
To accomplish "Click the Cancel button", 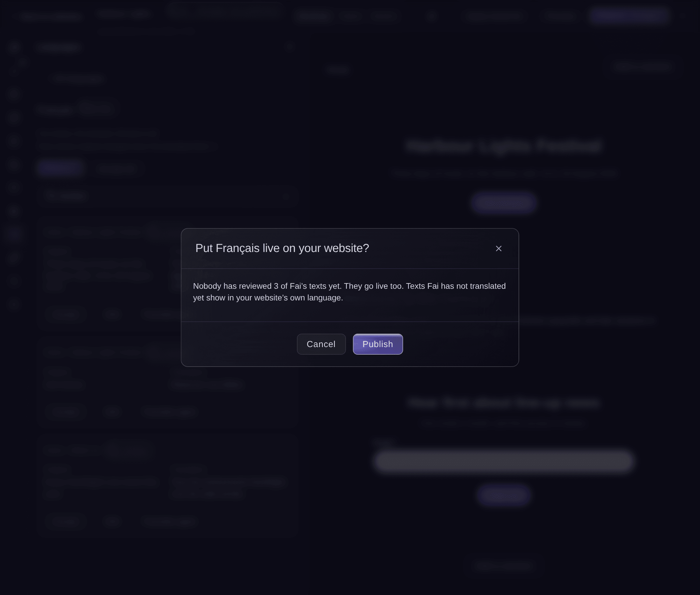I will pyautogui.click(x=321, y=344).
